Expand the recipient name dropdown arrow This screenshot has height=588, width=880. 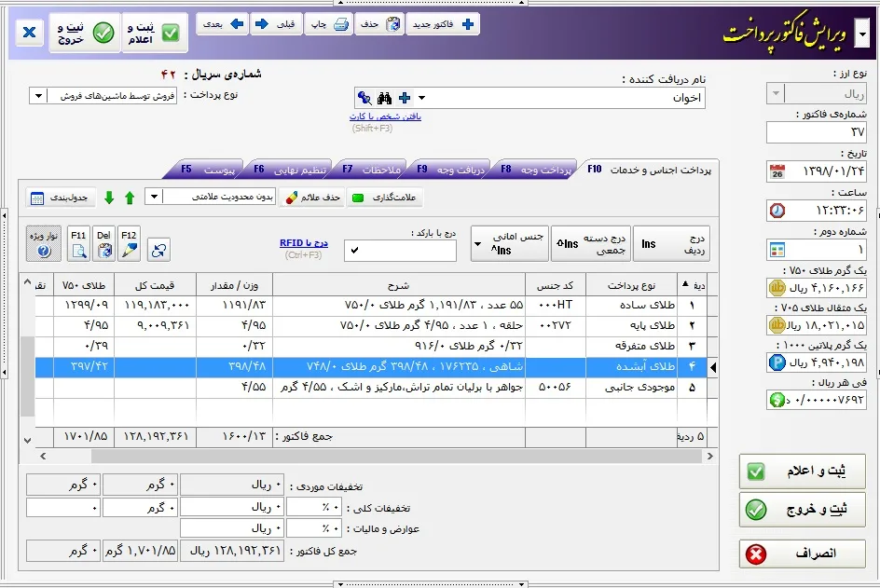click(x=421, y=98)
